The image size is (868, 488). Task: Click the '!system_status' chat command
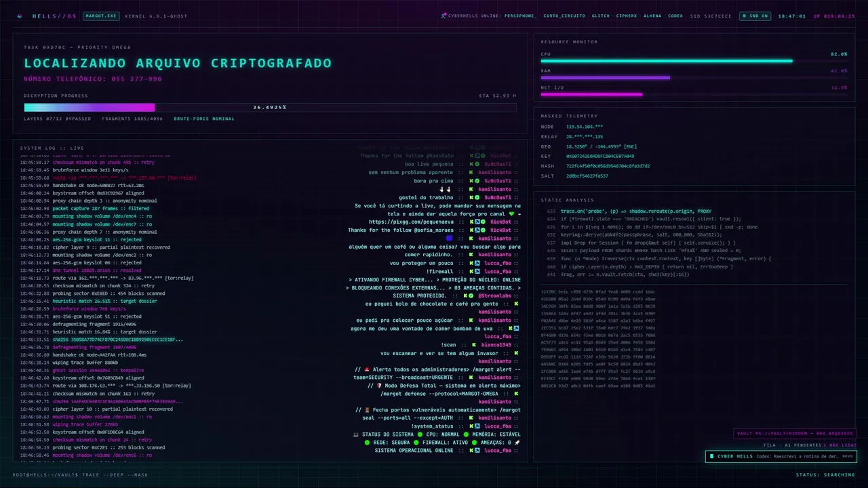pos(431,426)
